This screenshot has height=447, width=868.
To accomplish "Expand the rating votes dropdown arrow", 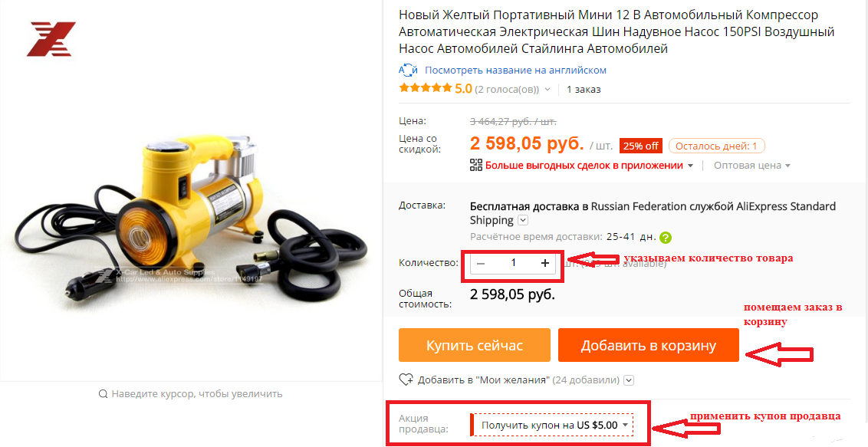I will pyautogui.click(x=547, y=90).
